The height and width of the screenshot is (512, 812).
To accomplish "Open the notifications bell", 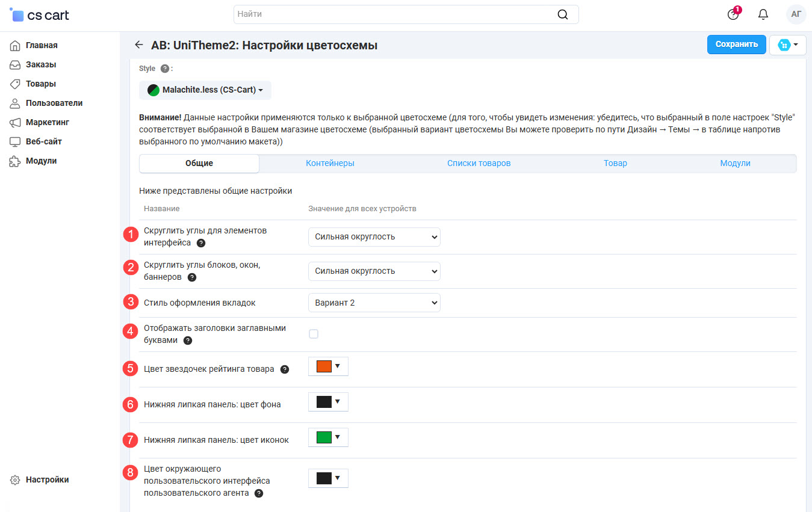I will click(763, 14).
